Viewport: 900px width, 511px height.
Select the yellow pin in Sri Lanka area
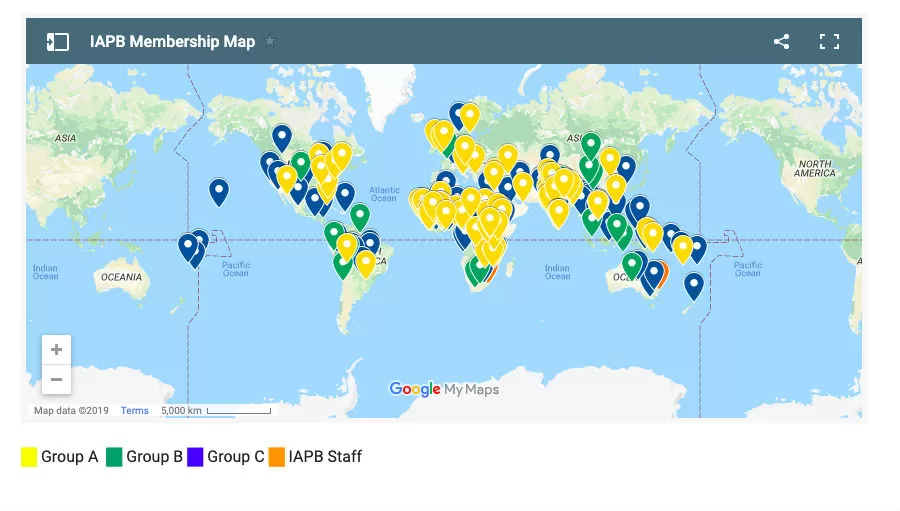point(558,212)
